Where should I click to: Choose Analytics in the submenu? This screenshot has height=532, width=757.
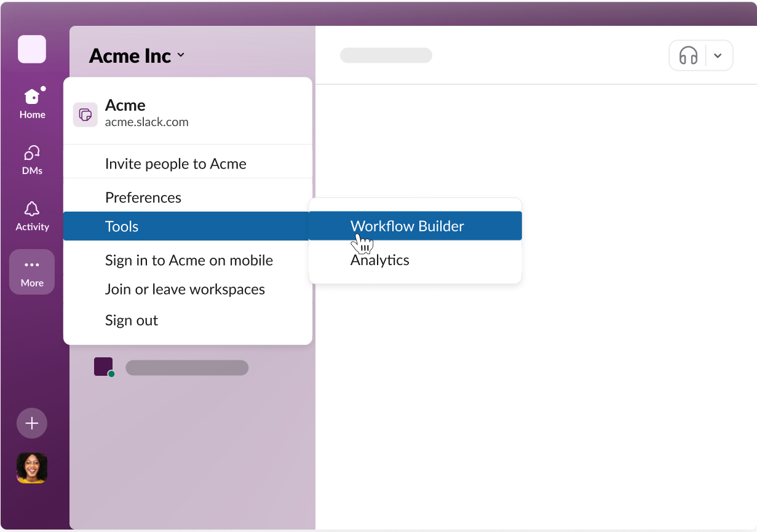point(415,260)
